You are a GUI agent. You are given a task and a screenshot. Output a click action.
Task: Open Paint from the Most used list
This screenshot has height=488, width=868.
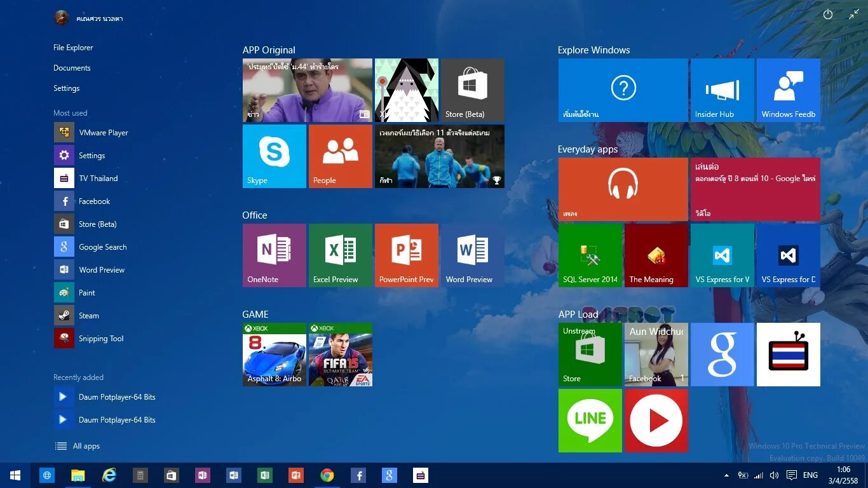tap(87, 292)
